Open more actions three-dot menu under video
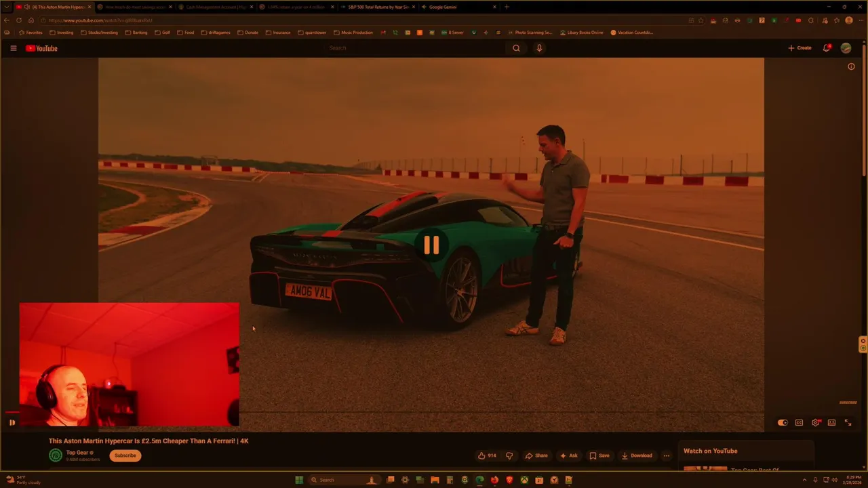The width and height of the screenshot is (868, 488). [x=667, y=455]
